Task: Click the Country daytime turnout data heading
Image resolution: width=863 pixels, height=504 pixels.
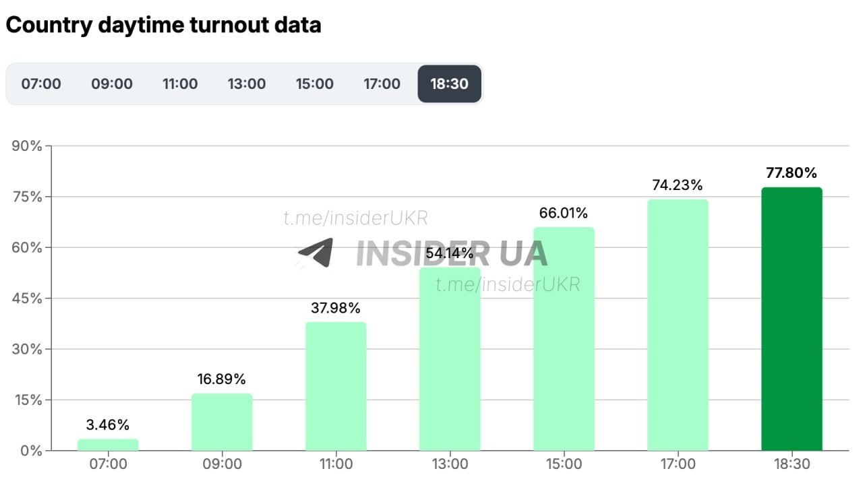Action: pos(163,25)
